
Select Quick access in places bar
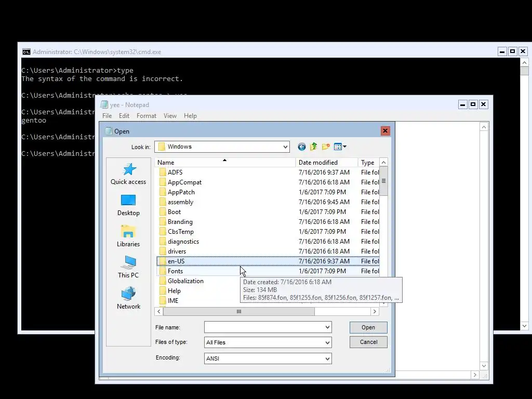point(128,174)
